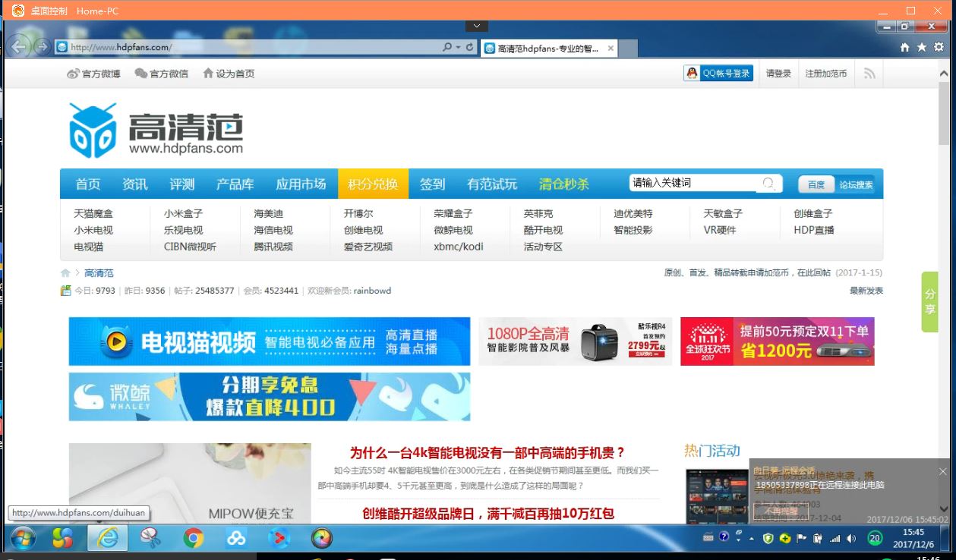Open the 积分兑换 menu item
Screen dimensions: 956x560
[x=373, y=184]
